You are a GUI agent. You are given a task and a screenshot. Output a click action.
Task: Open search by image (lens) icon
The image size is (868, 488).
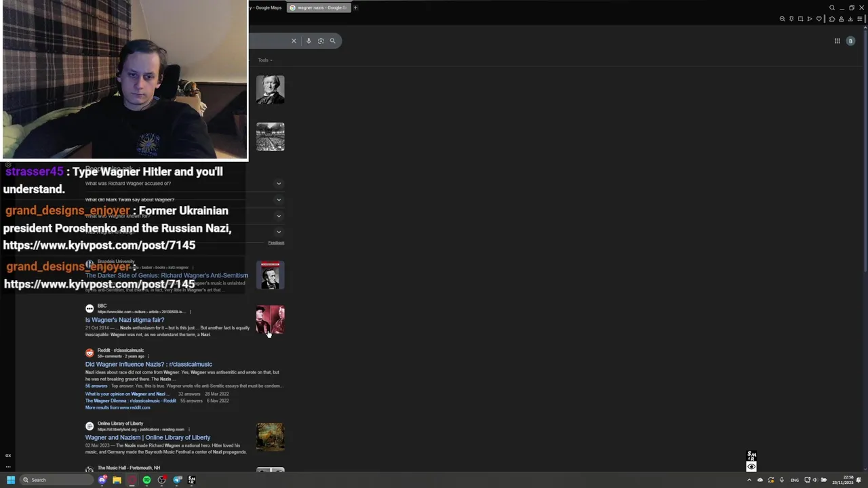click(x=321, y=41)
